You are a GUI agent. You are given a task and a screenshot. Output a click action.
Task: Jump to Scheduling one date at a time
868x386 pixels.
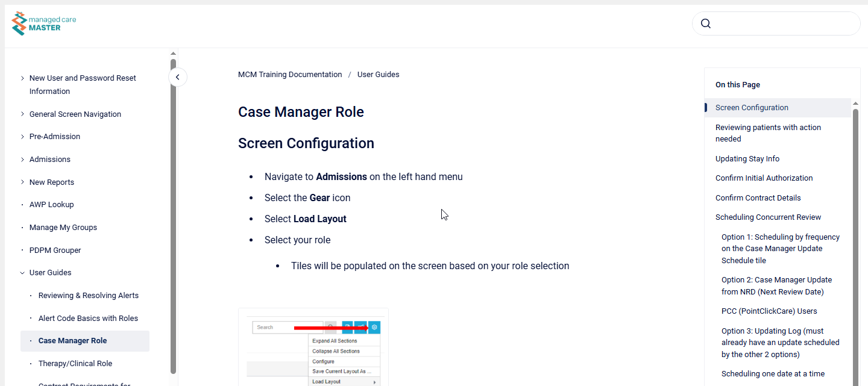(773, 374)
